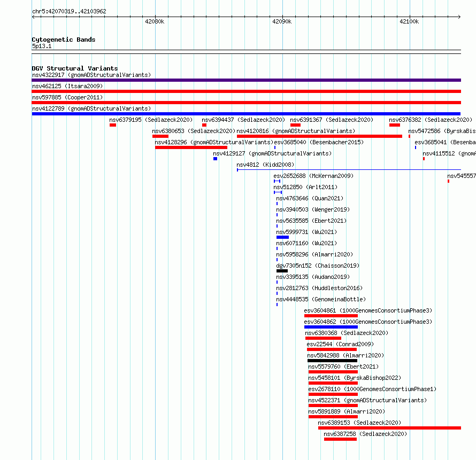This screenshot has height=460, width=476.
Task: Click the blue nsv4122789 variant bar
Action: [246, 114]
